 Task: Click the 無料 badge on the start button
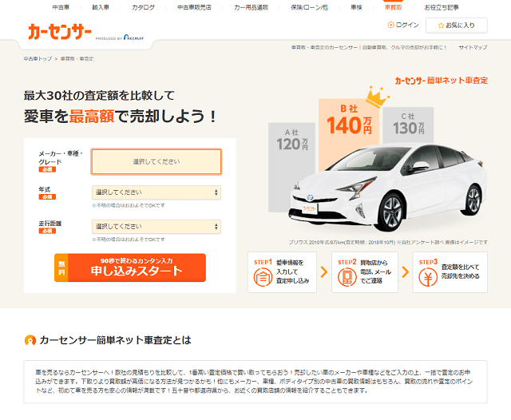(x=61, y=267)
